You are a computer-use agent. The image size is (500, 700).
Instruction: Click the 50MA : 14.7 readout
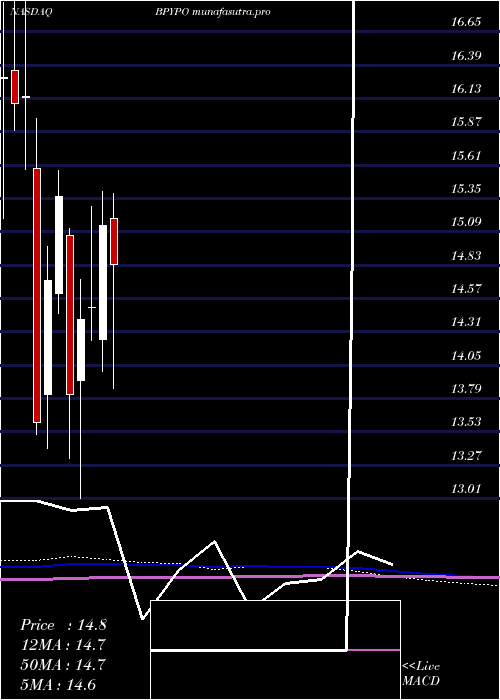click(62, 665)
